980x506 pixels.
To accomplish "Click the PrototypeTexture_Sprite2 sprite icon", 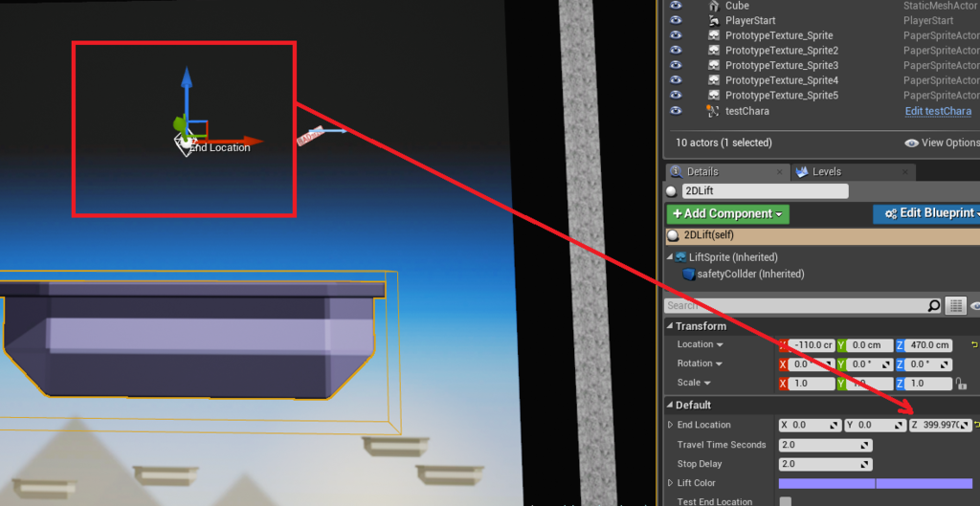I will 713,51.
